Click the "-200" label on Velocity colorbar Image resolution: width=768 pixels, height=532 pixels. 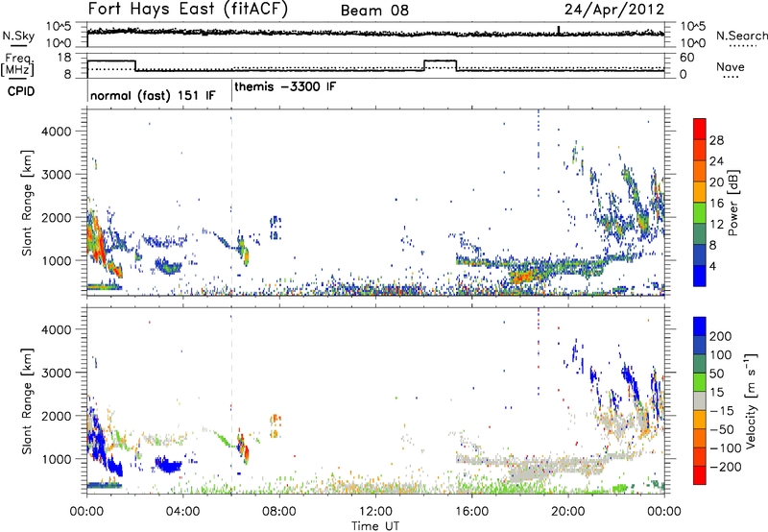(726, 467)
